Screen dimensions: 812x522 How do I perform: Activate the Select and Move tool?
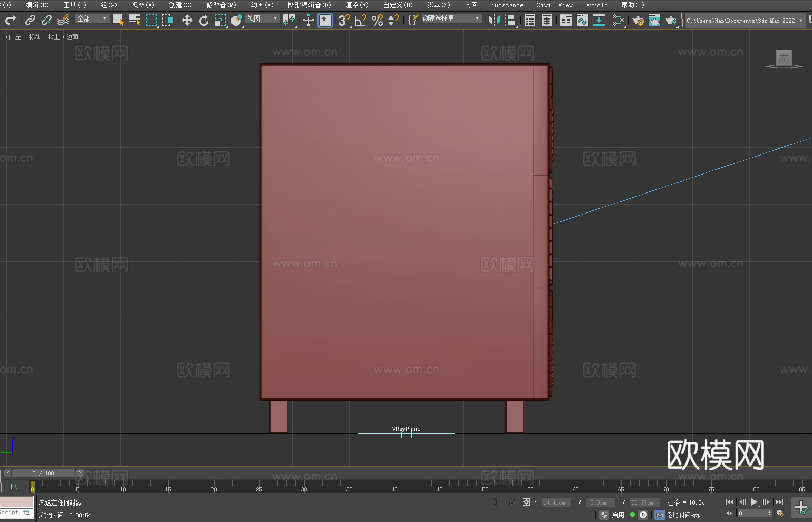(187, 20)
